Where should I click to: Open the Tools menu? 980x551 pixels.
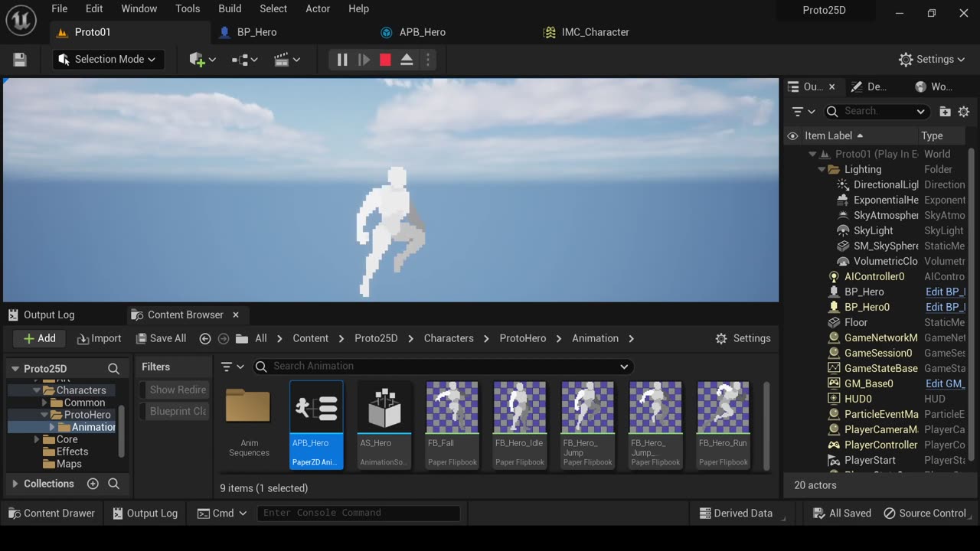click(188, 8)
